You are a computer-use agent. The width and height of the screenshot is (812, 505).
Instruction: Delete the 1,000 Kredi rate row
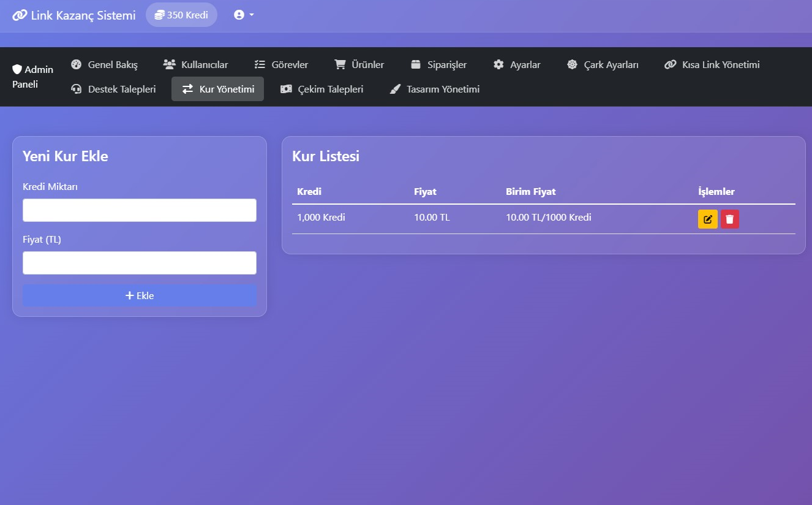pos(730,219)
